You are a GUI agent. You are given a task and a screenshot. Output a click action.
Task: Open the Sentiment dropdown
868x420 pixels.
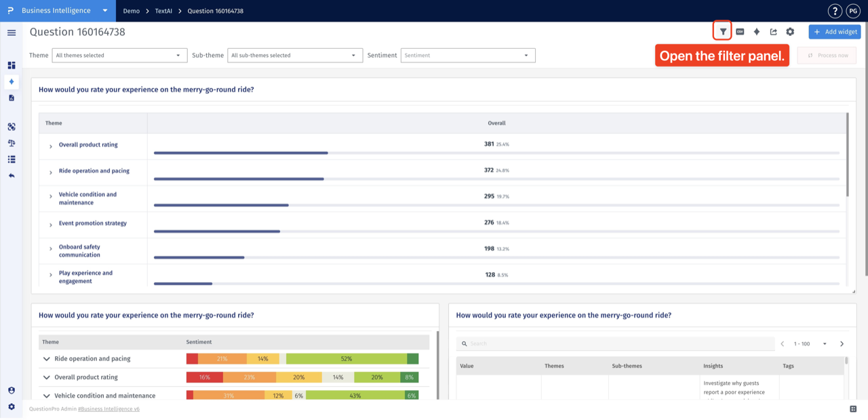pyautogui.click(x=468, y=56)
